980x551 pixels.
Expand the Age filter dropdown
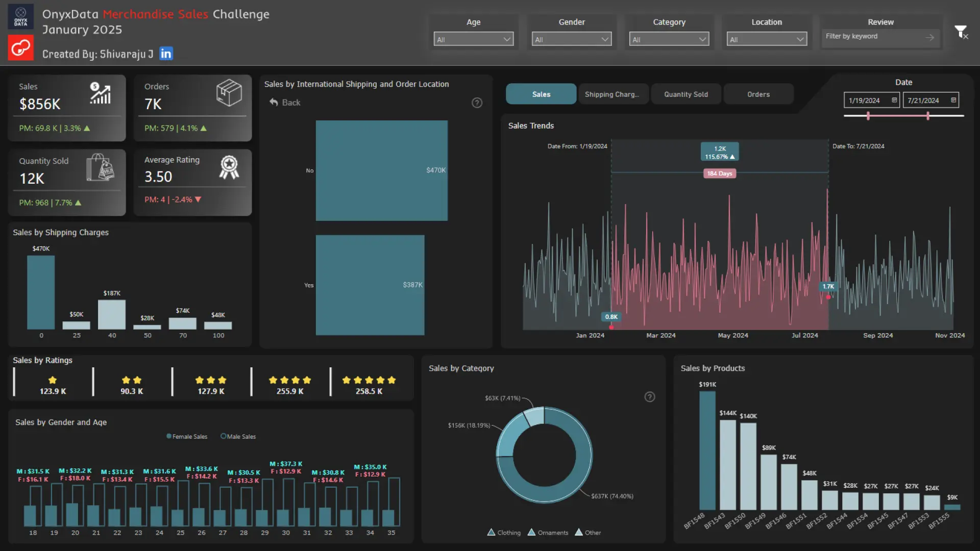(x=474, y=39)
